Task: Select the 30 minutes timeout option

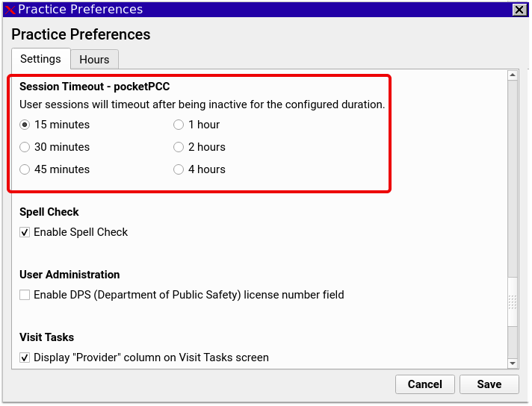Action: [x=25, y=147]
